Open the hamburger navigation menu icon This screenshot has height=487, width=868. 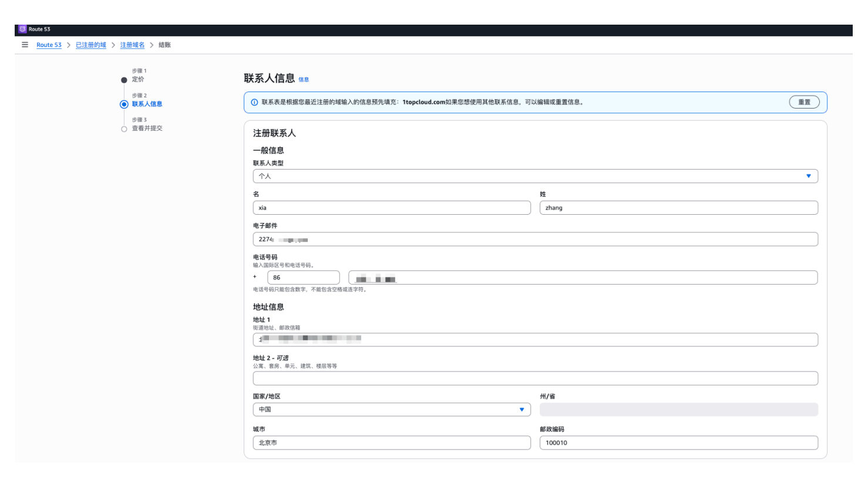pos(25,45)
